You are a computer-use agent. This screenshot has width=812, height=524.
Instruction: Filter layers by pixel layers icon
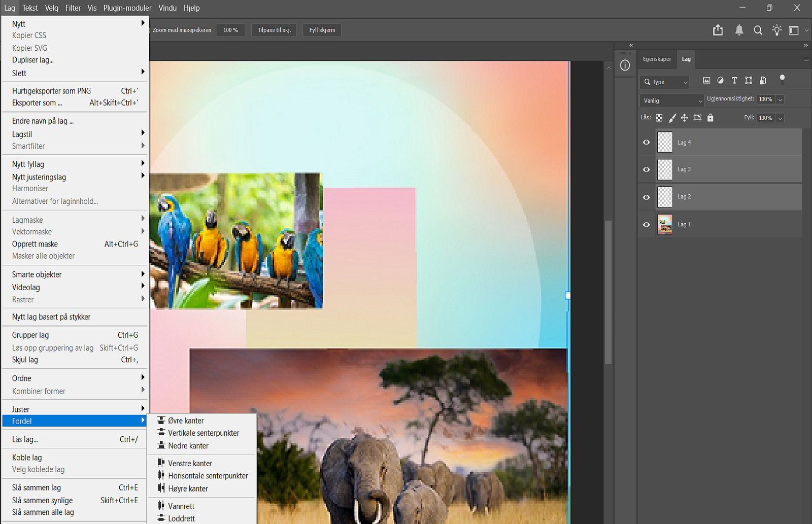(706, 81)
